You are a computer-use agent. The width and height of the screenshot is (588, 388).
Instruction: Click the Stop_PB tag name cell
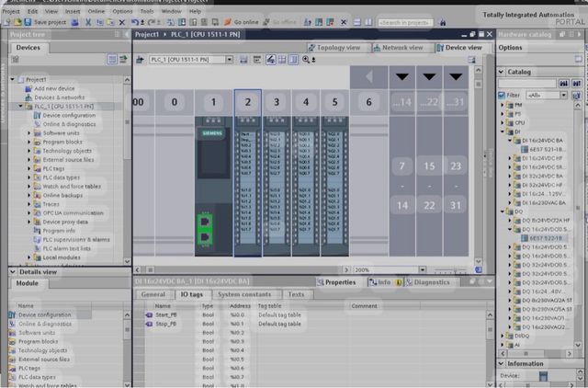[x=165, y=324]
